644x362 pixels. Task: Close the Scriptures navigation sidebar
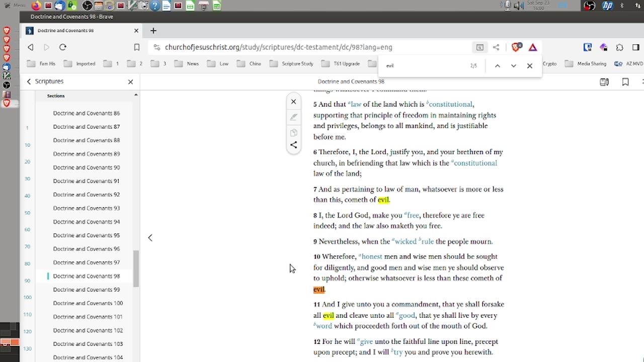click(130, 81)
